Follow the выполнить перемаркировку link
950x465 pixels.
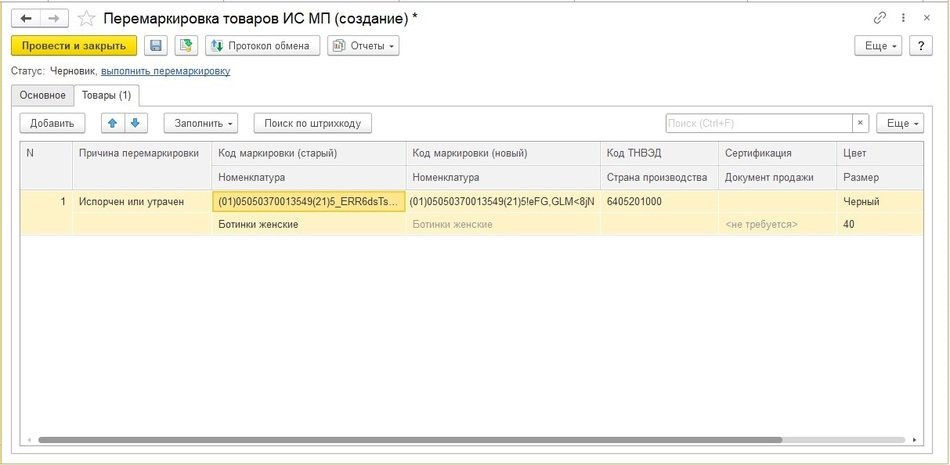[x=165, y=71]
